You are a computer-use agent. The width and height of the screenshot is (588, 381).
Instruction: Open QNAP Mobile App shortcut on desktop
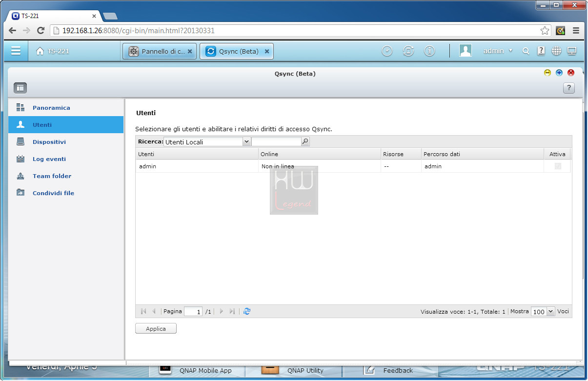click(196, 370)
